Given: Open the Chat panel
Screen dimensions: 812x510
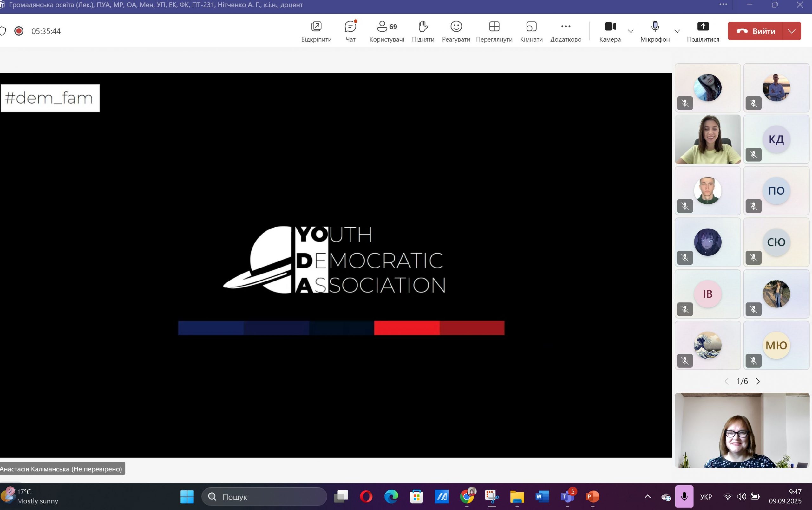Looking at the screenshot, I should click(350, 31).
